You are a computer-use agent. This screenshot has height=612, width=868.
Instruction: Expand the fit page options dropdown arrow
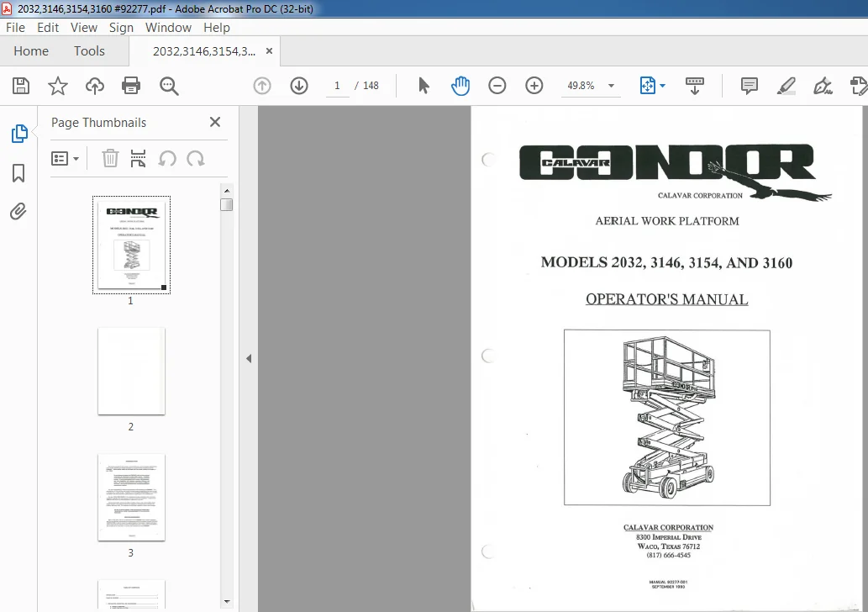[663, 86]
